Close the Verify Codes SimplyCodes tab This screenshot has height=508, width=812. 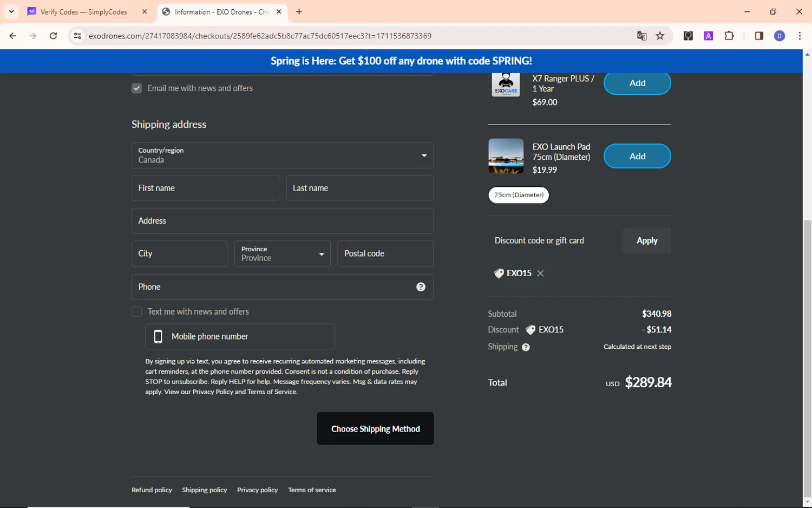(145, 11)
